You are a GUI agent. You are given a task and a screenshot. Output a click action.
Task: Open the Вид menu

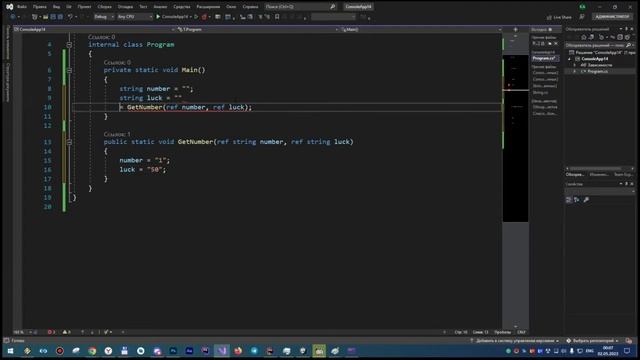tap(56, 7)
